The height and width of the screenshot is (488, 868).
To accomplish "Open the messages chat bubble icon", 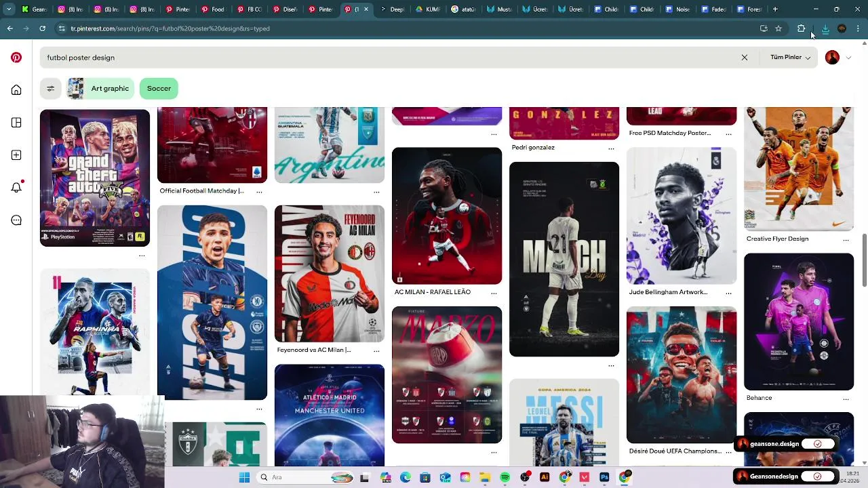I will (x=16, y=220).
